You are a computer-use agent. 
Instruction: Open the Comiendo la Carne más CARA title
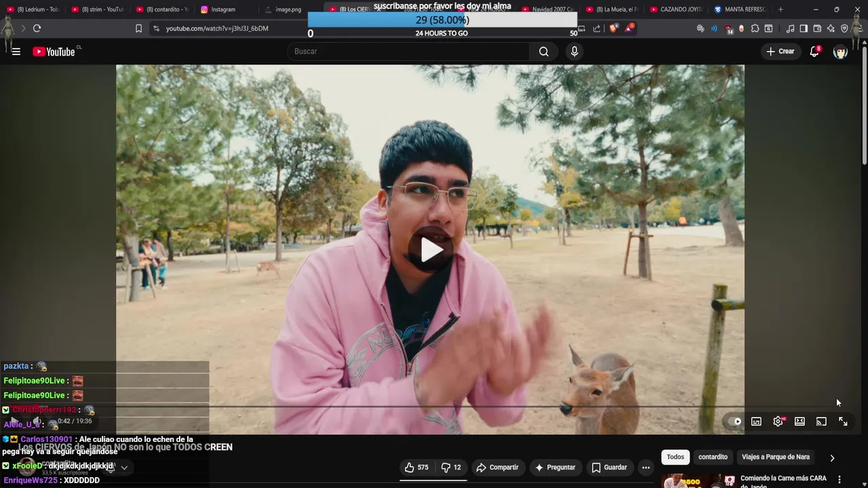coord(783,482)
